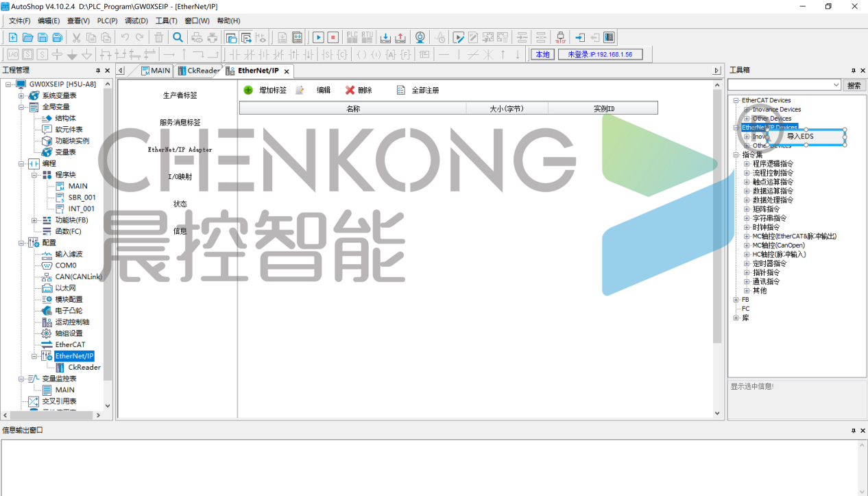This screenshot has width=868, height=496.
Task: Click 增加标签 add tag button
Action: pos(272,90)
